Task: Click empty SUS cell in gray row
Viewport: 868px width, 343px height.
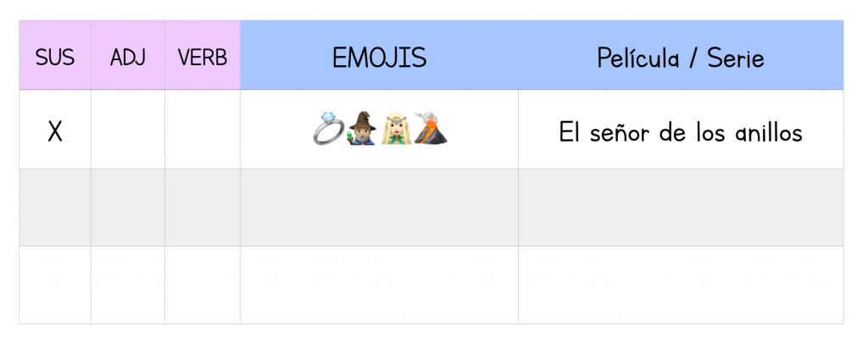Action: [x=55, y=207]
